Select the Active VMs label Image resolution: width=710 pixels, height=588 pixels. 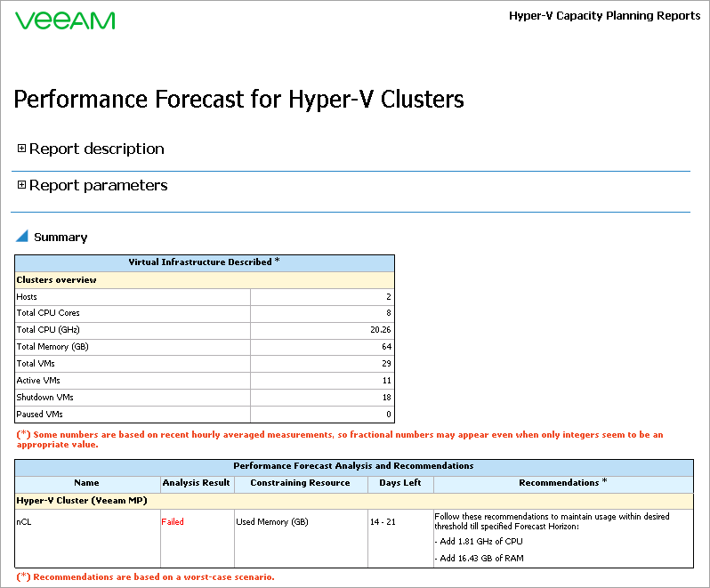pos(38,380)
